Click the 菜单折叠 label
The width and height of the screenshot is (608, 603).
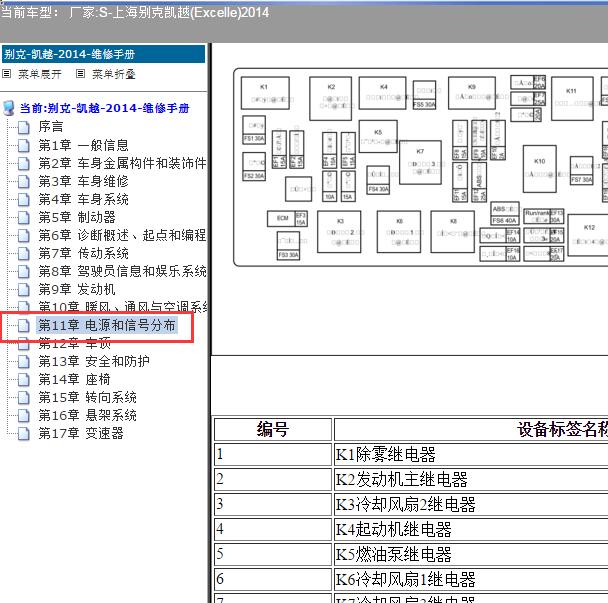(114, 74)
